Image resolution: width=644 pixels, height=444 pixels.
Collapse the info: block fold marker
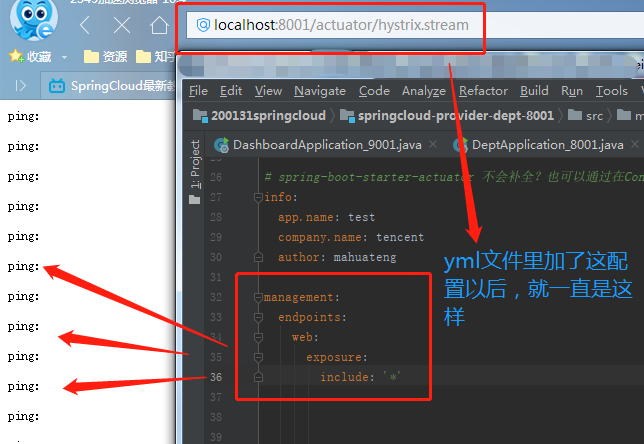(258, 198)
